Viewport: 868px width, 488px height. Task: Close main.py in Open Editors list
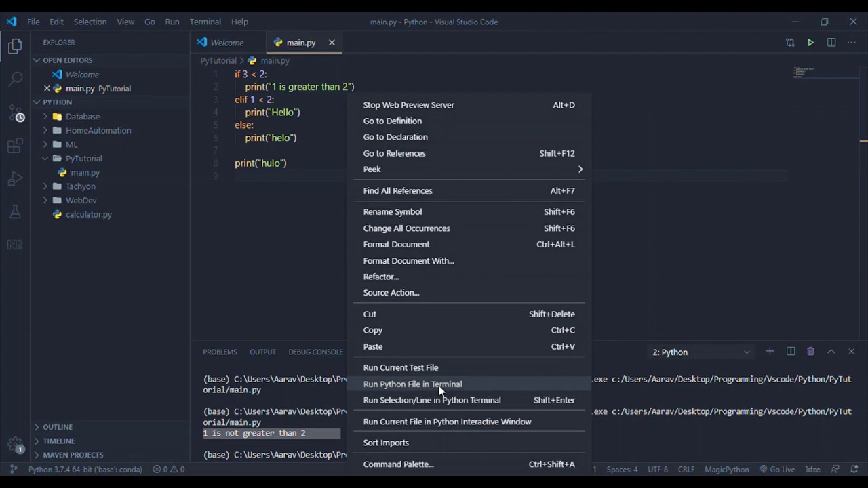[x=47, y=88]
